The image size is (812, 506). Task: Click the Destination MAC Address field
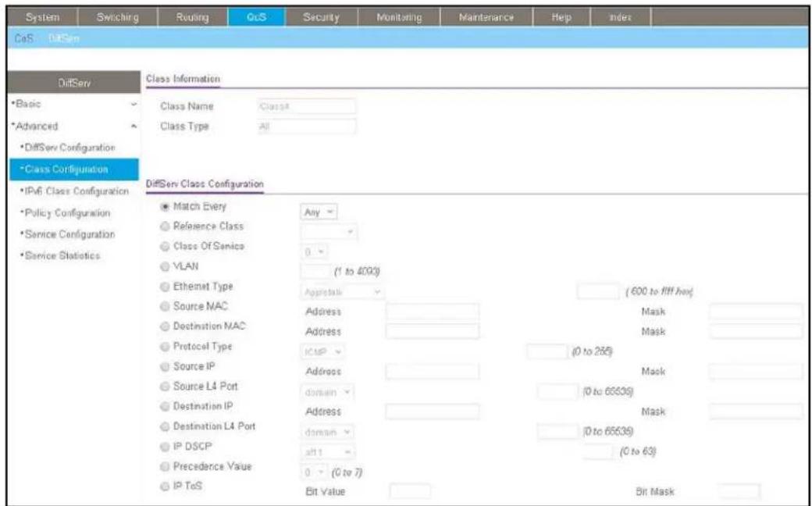tap(433, 331)
